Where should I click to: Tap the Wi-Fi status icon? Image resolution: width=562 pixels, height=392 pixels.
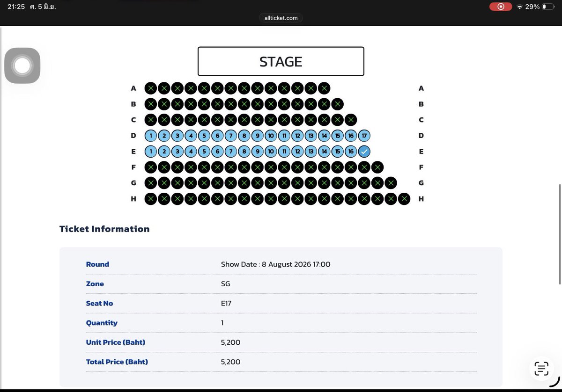(x=519, y=7)
